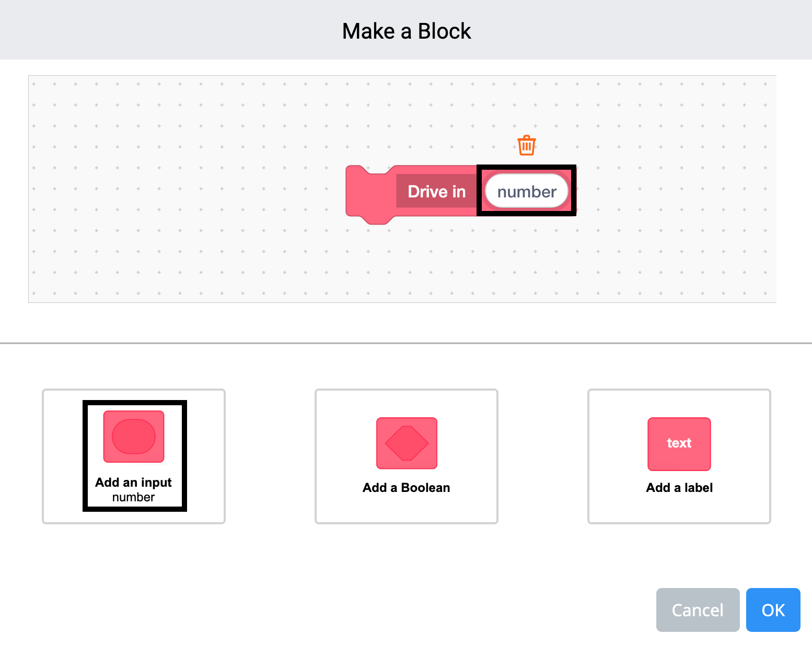
Task: Click the "number" subtitle under Add an input
Action: 133,498
